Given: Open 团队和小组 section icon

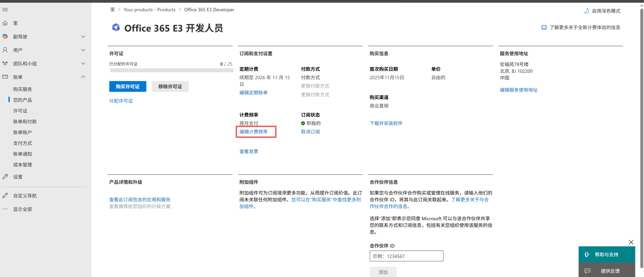Looking at the screenshot, I should click(x=5, y=63).
